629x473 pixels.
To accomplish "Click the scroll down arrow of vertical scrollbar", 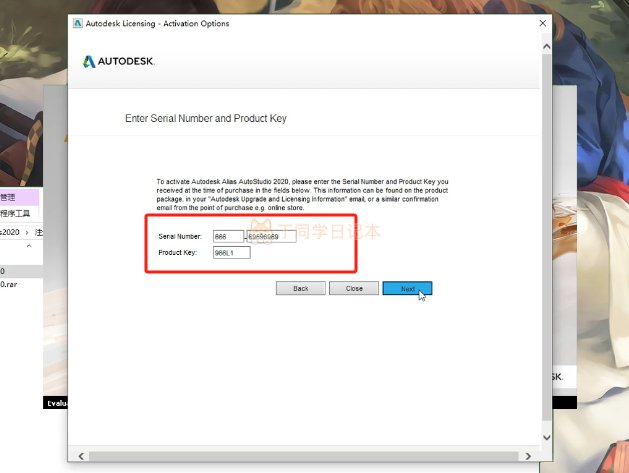I will click(546, 437).
